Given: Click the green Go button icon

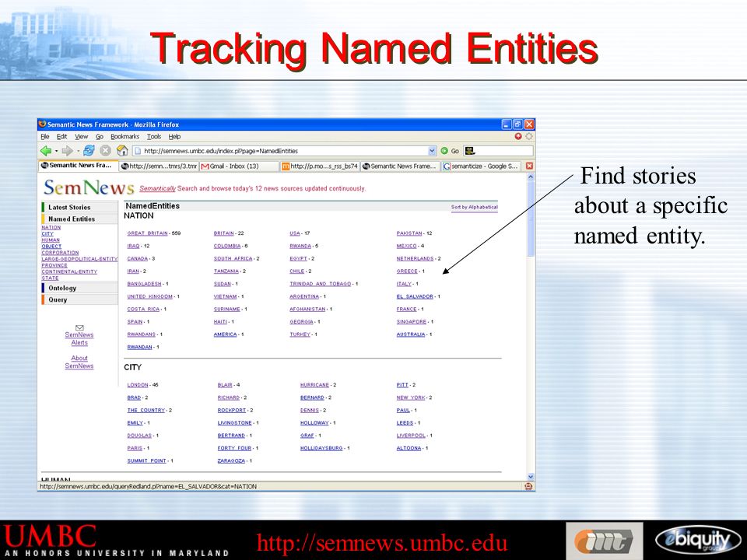Looking at the screenshot, I should (x=444, y=151).
